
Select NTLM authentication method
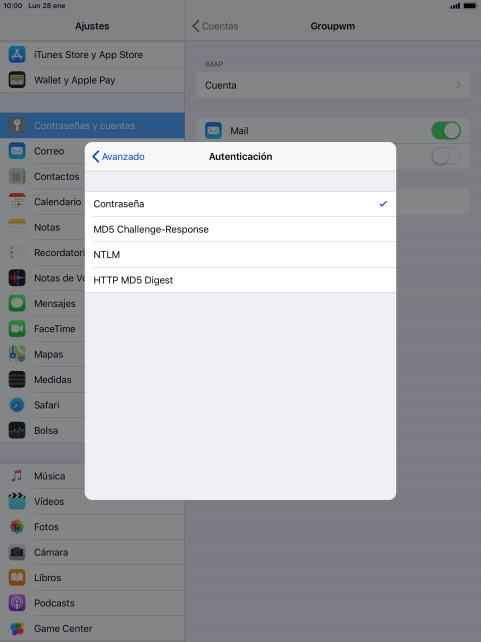coord(240,255)
